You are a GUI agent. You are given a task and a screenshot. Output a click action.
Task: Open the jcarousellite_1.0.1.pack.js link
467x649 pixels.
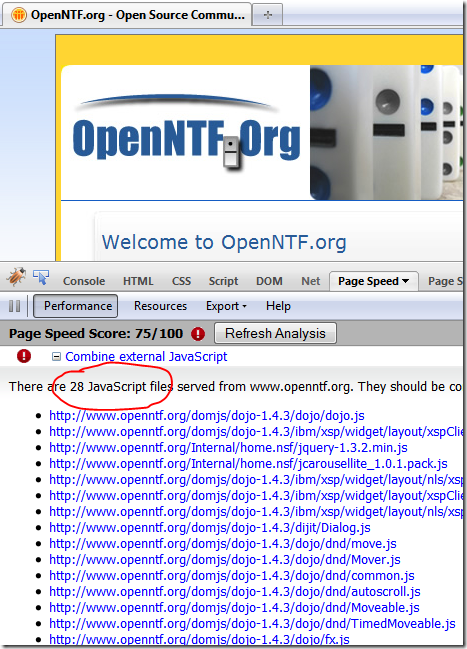(248, 464)
